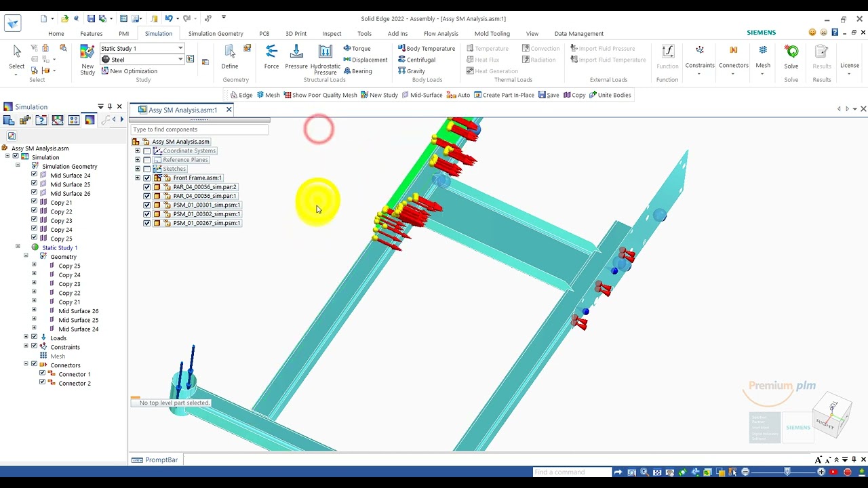Click Create Part In-Place

[504, 95]
